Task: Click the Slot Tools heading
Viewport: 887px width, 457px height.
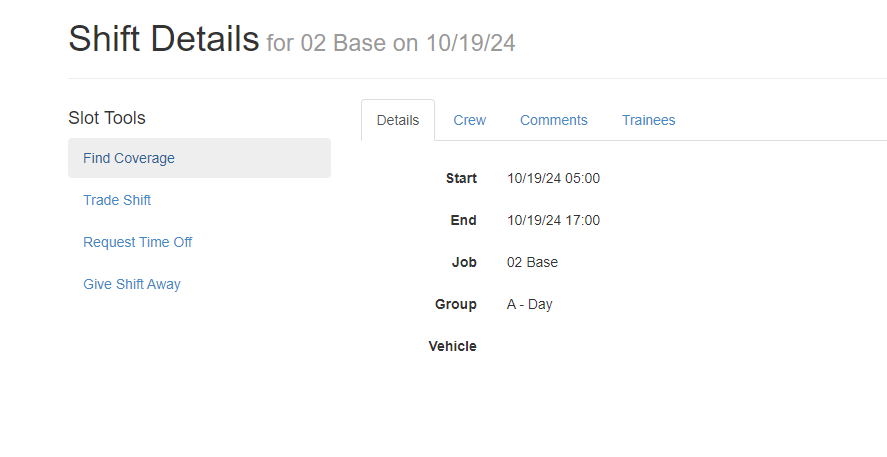Action: [107, 118]
